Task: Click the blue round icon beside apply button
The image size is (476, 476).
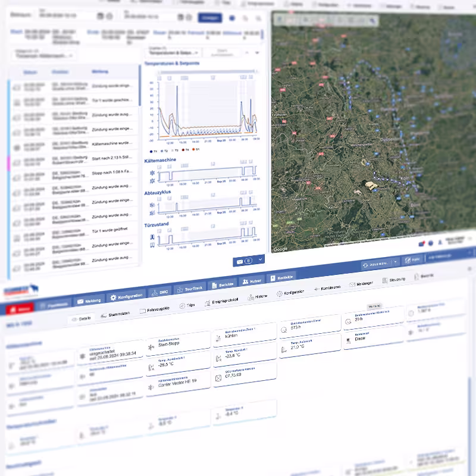Action: [232, 18]
